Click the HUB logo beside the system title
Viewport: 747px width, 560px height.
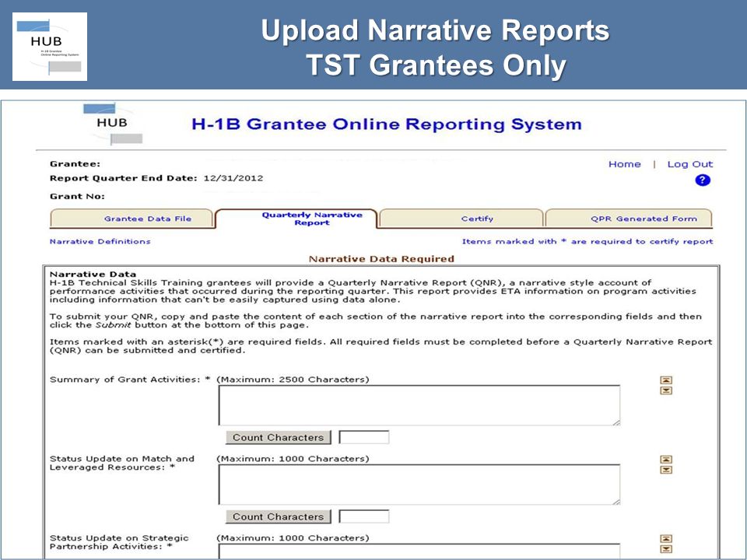pyautogui.click(x=113, y=124)
